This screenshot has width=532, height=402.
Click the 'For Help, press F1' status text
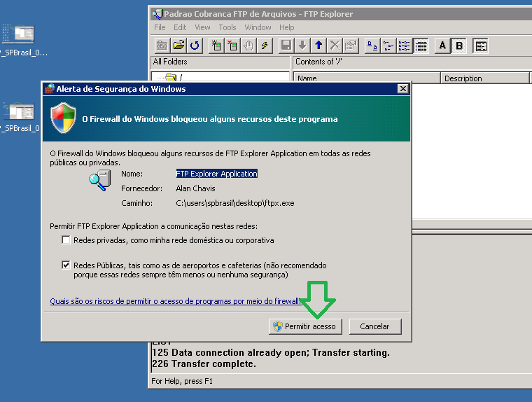[x=182, y=381]
